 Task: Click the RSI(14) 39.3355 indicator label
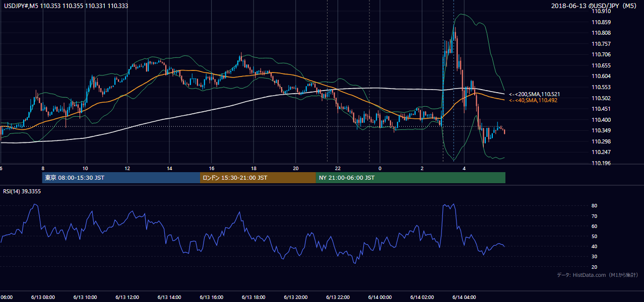pyautogui.click(x=22, y=191)
